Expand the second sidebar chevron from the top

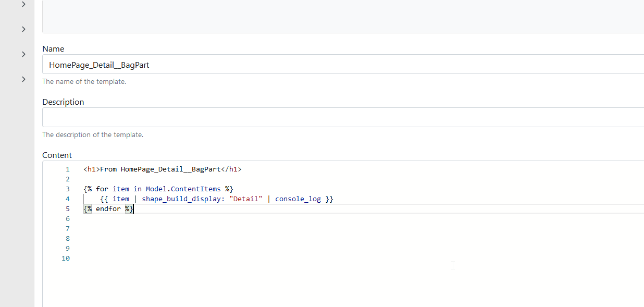click(x=23, y=29)
